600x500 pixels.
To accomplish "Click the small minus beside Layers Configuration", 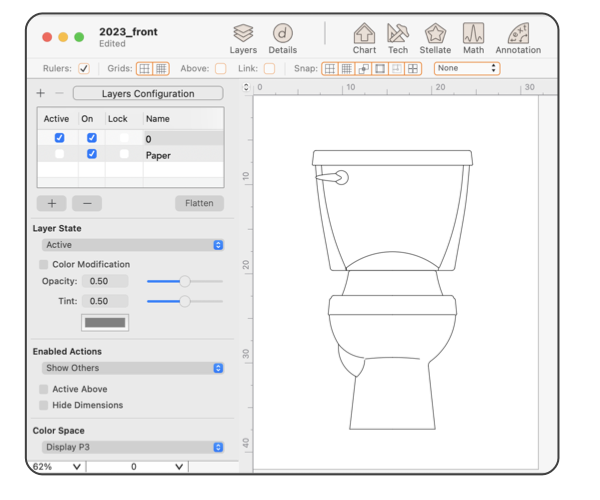I will click(x=59, y=93).
